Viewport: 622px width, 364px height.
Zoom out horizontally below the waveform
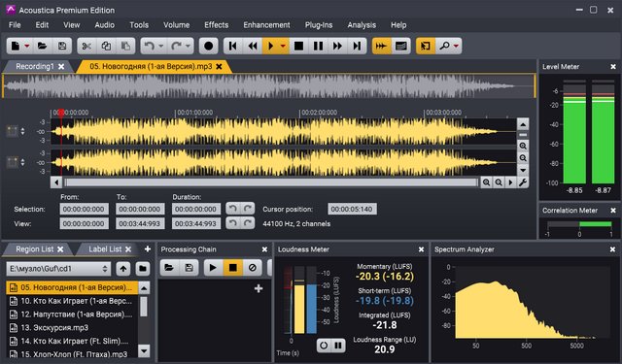tap(499, 182)
